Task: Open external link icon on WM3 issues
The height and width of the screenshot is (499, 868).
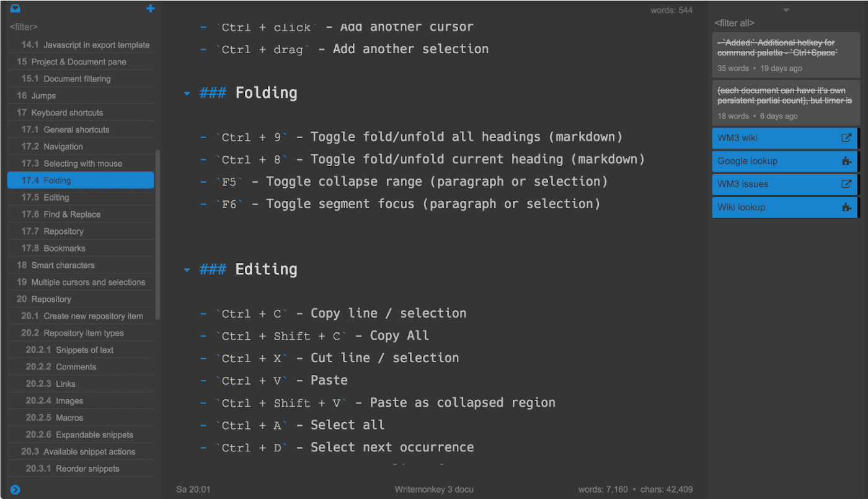Action: [846, 184]
